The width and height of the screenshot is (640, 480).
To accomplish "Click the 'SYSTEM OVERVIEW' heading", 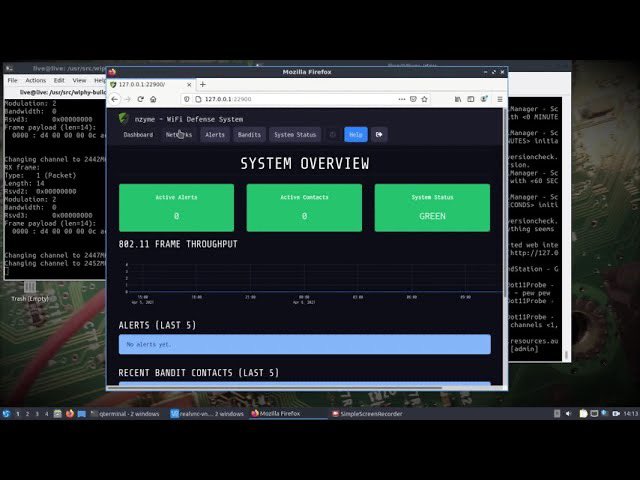I will [304, 163].
